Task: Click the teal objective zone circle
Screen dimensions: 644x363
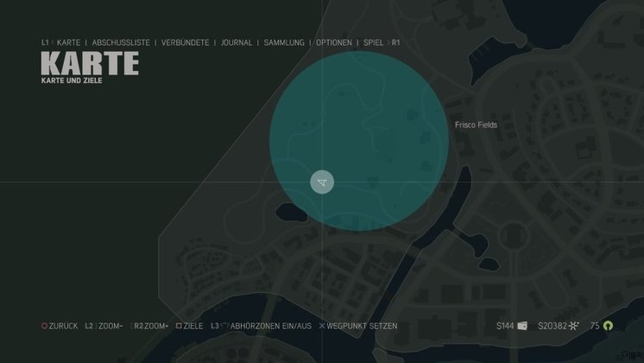Action: pyautogui.click(x=359, y=141)
